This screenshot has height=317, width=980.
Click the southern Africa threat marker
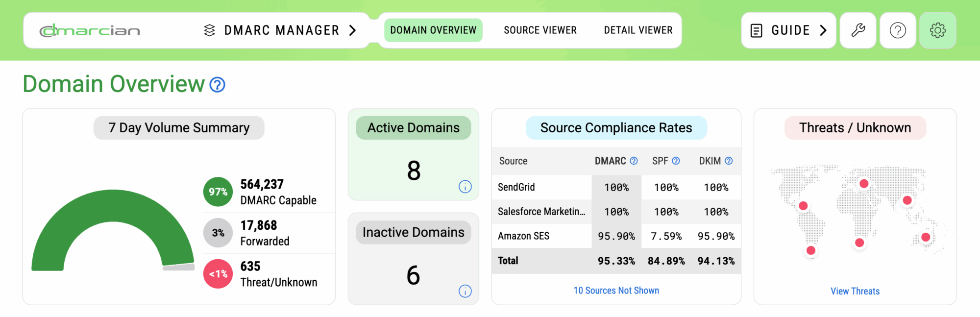[859, 243]
